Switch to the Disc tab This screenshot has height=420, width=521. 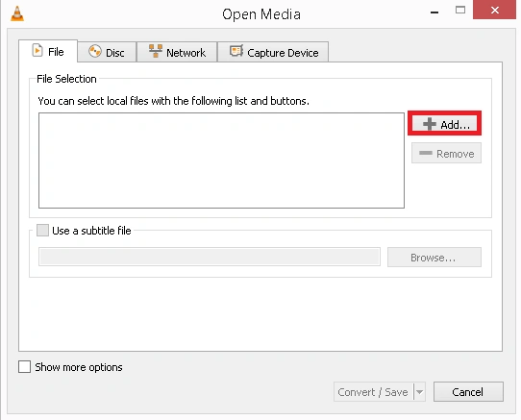(x=107, y=52)
